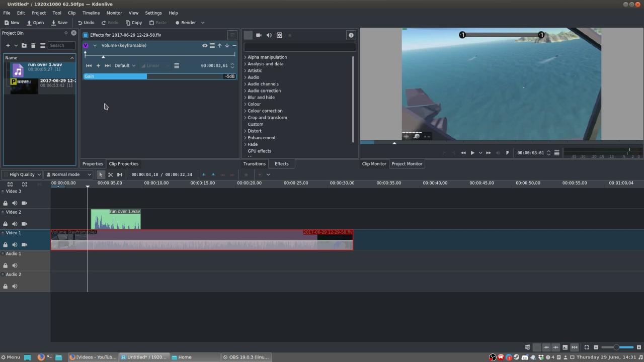Expand Blur and hide category

pyautogui.click(x=245, y=98)
